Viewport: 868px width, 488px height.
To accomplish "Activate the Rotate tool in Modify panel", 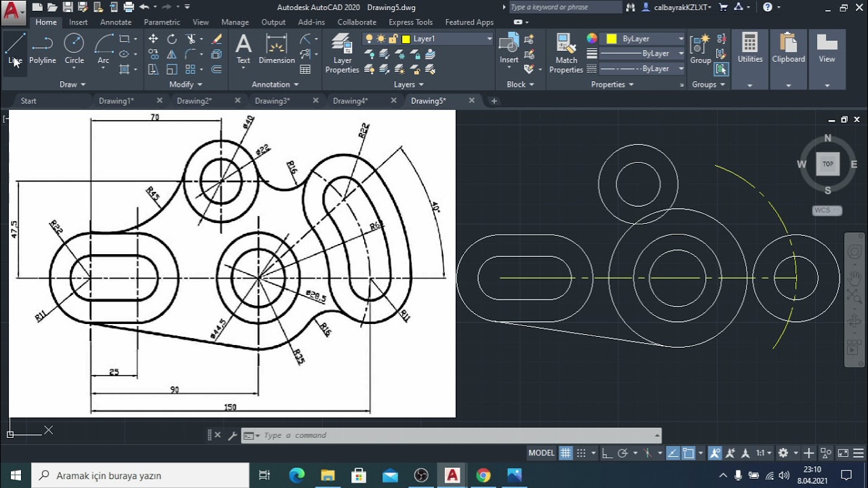I will point(172,39).
